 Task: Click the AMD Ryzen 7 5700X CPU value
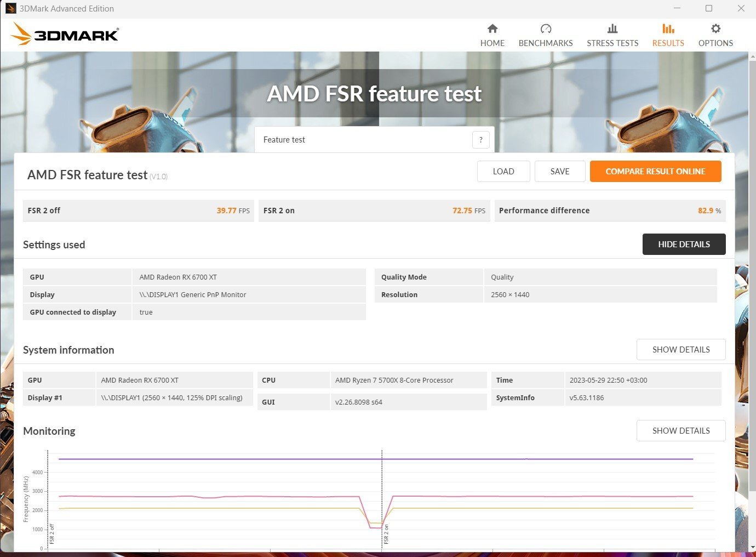pyautogui.click(x=394, y=380)
